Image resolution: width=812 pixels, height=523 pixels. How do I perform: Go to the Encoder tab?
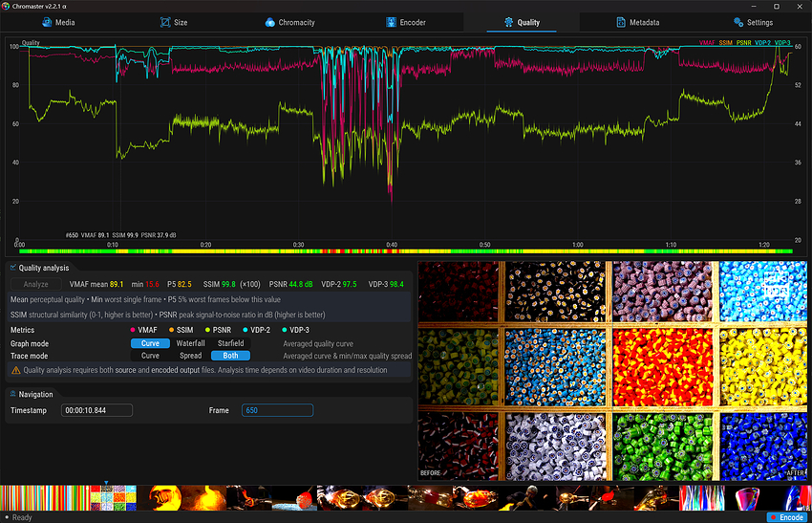tap(405, 22)
